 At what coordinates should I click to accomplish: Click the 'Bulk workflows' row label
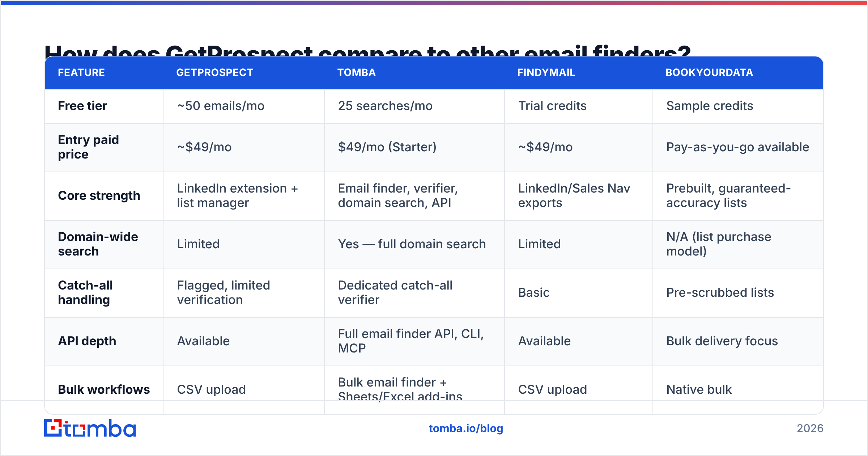coord(104,389)
